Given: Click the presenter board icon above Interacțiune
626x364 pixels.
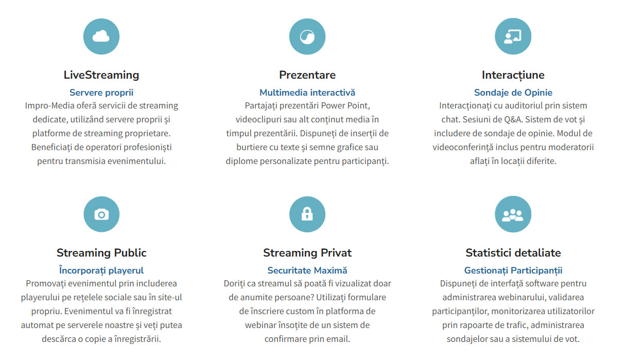Looking at the screenshot, I should coord(513,37).
